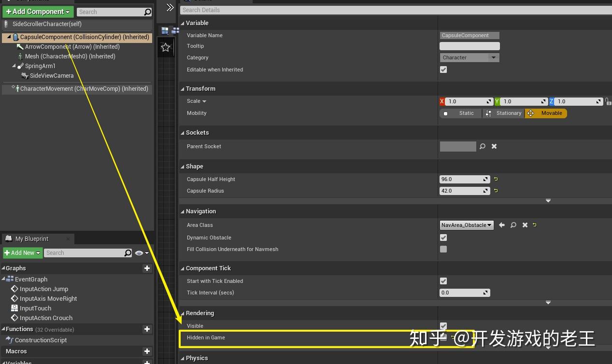Click the star bookmark icon in viewport

(166, 47)
